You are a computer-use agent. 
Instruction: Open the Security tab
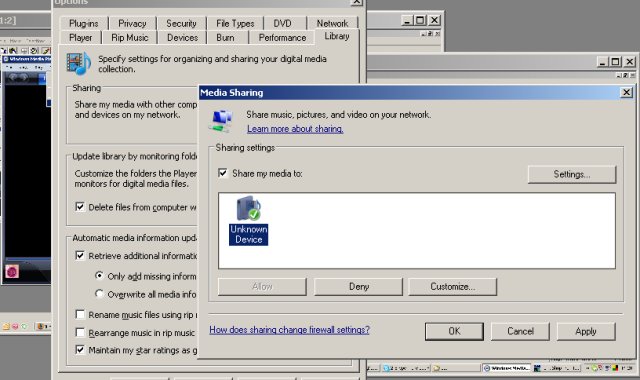click(x=181, y=23)
